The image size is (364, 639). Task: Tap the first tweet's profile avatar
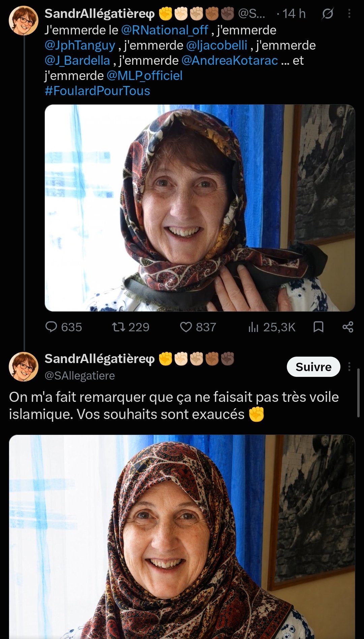click(x=24, y=20)
